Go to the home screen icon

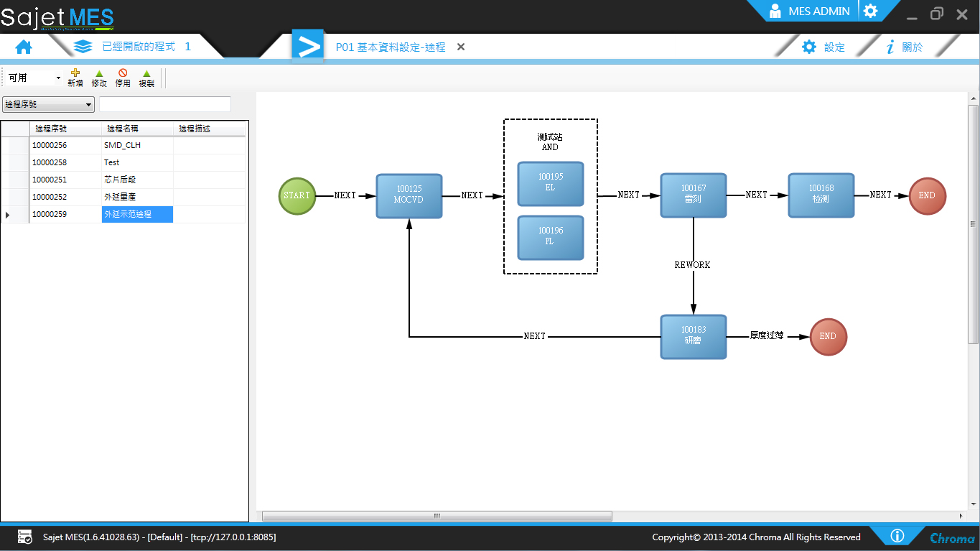click(x=24, y=47)
